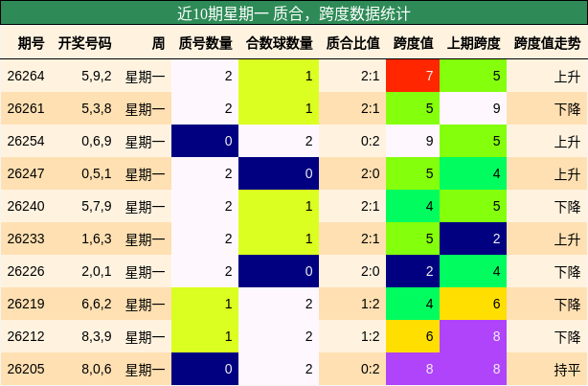This screenshot has height=386, width=588.
Task: Click the white 上期跨度 cell 9 in row 26261
Action: tap(473, 109)
